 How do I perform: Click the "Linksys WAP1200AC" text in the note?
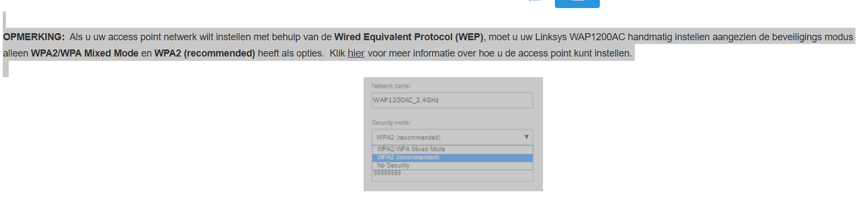(x=580, y=37)
